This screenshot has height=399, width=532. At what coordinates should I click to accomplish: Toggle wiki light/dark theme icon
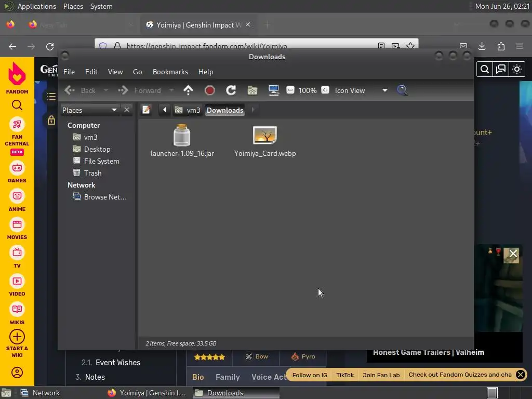coord(517,69)
